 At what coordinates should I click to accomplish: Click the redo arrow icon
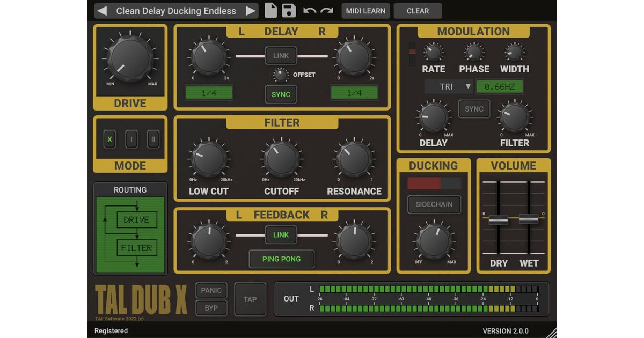(x=327, y=11)
